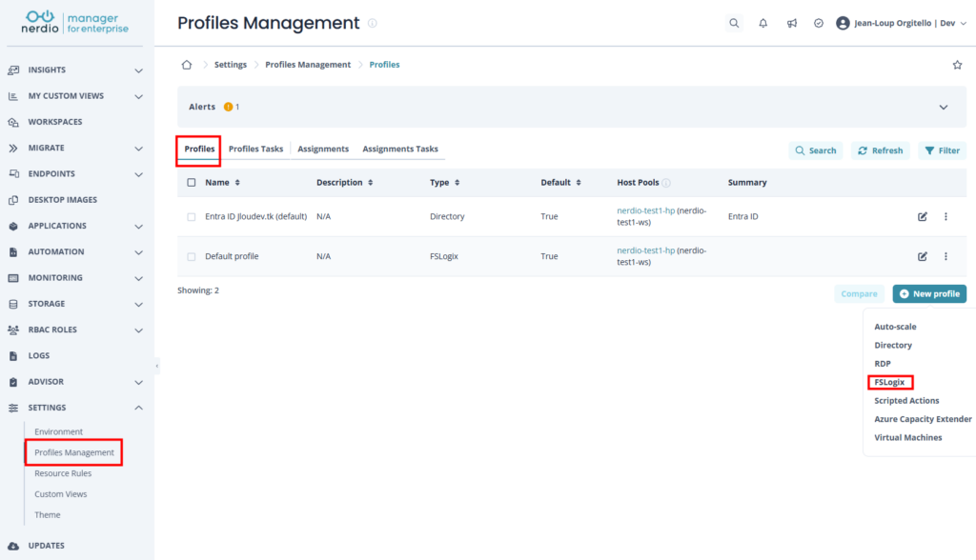
Task: Collapse the sidebar with the small arrow handle
Action: click(x=157, y=366)
